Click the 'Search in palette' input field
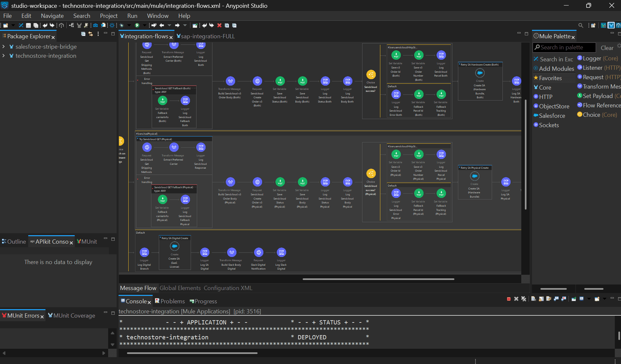The width and height of the screenshot is (621, 364). 564,47
